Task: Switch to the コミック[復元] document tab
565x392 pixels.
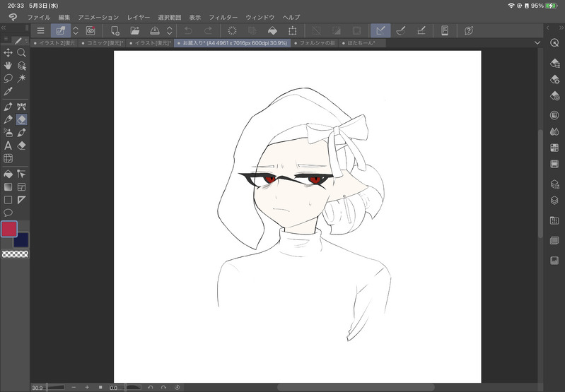Action: tap(102, 43)
